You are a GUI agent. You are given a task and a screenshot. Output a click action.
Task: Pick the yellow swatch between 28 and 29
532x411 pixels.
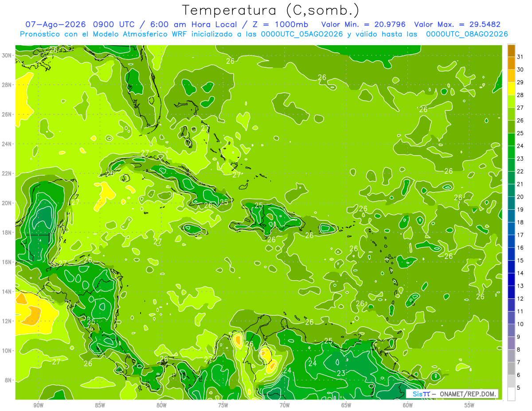click(x=511, y=89)
